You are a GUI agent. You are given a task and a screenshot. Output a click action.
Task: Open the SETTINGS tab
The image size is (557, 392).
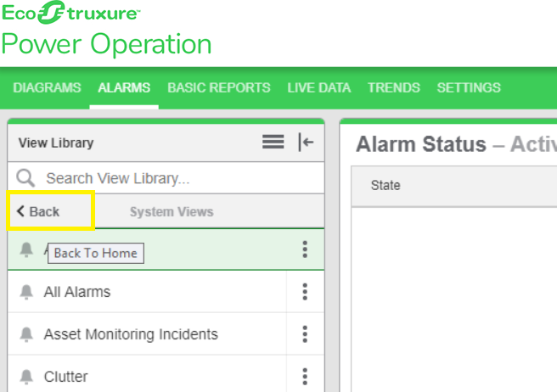(469, 87)
